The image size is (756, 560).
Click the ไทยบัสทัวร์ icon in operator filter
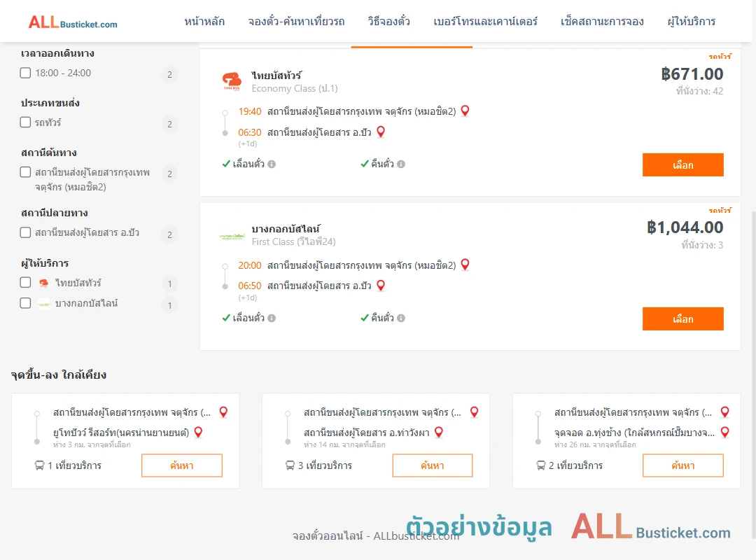click(44, 283)
